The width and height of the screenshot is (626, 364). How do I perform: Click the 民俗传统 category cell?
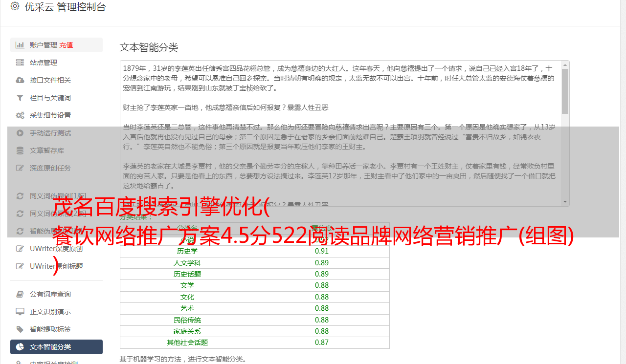(187, 320)
